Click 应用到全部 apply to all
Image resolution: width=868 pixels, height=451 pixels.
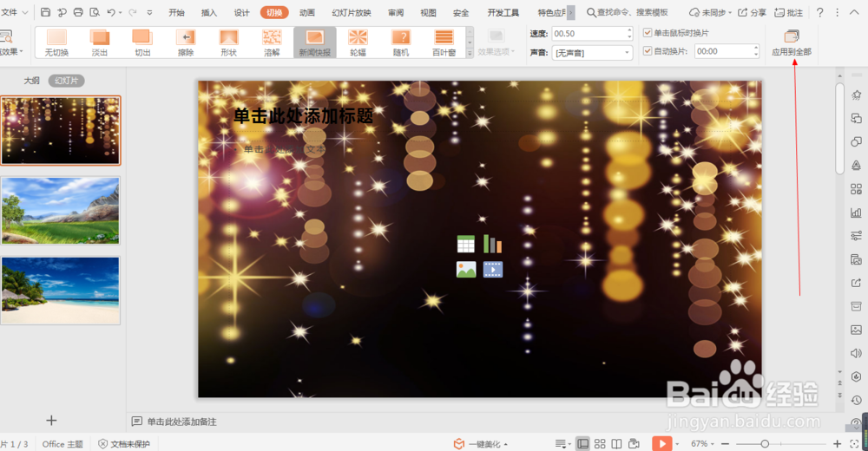792,43
